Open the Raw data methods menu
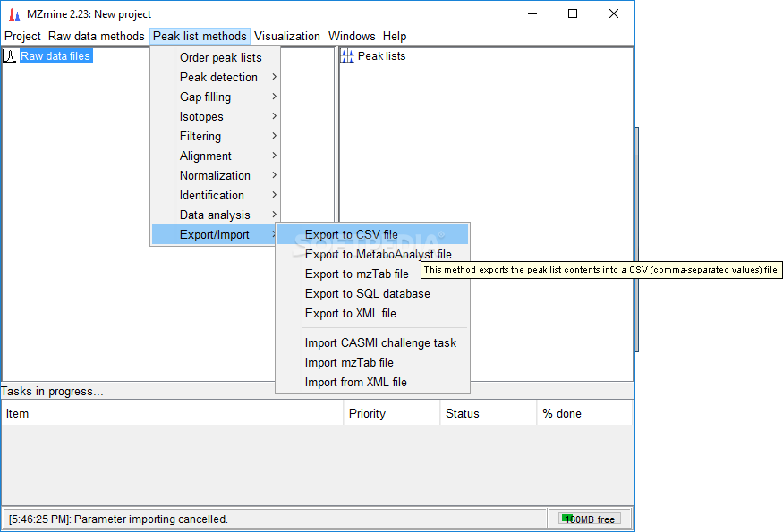The height and width of the screenshot is (532, 783). click(96, 37)
